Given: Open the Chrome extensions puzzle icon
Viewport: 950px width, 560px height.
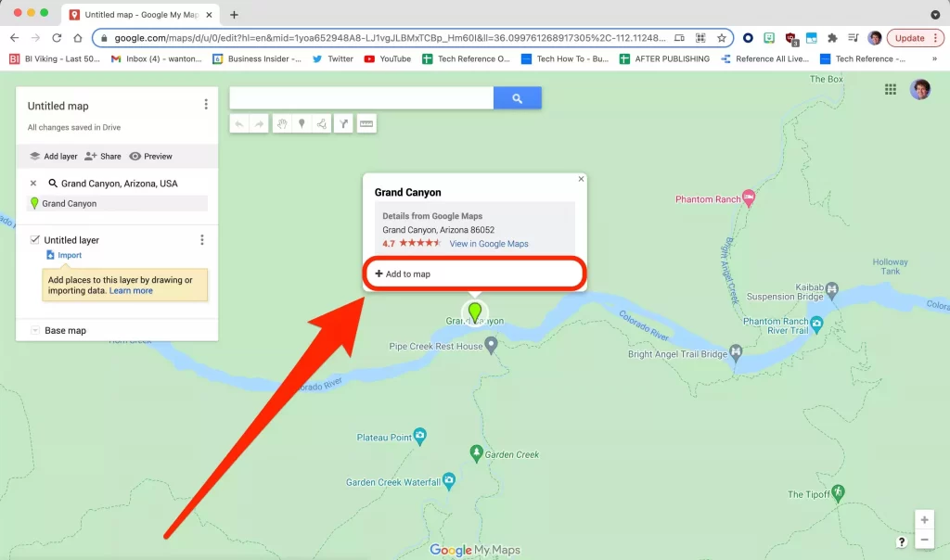Looking at the screenshot, I should point(832,38).
